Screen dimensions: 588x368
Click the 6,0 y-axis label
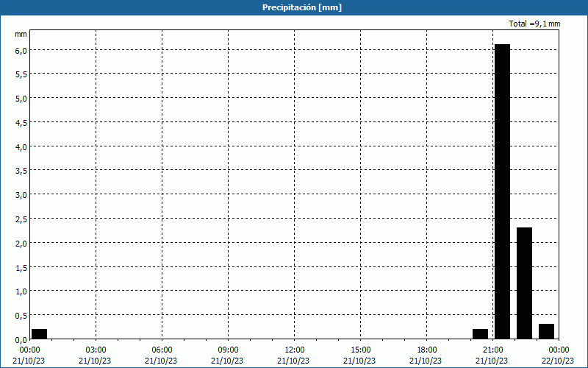coord(21,51)
